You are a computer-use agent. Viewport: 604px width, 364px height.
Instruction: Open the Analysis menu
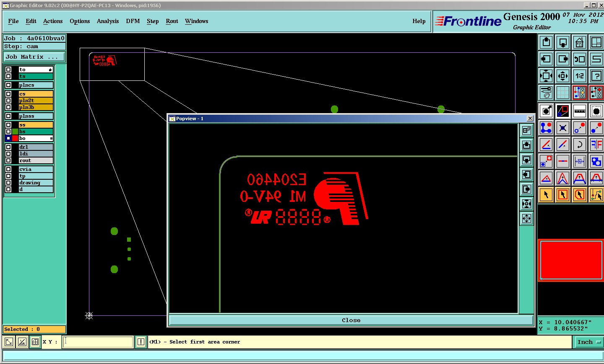(x=108, y=21)
